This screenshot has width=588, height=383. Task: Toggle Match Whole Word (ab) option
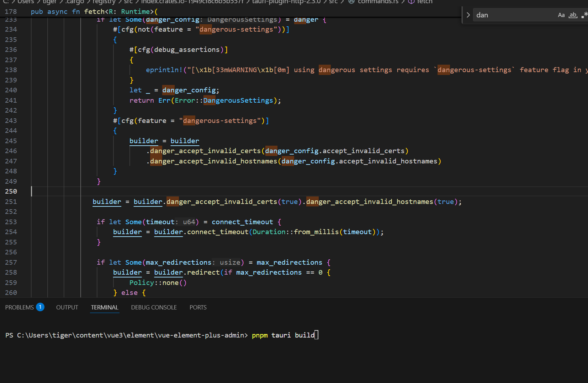coord(573,15)
